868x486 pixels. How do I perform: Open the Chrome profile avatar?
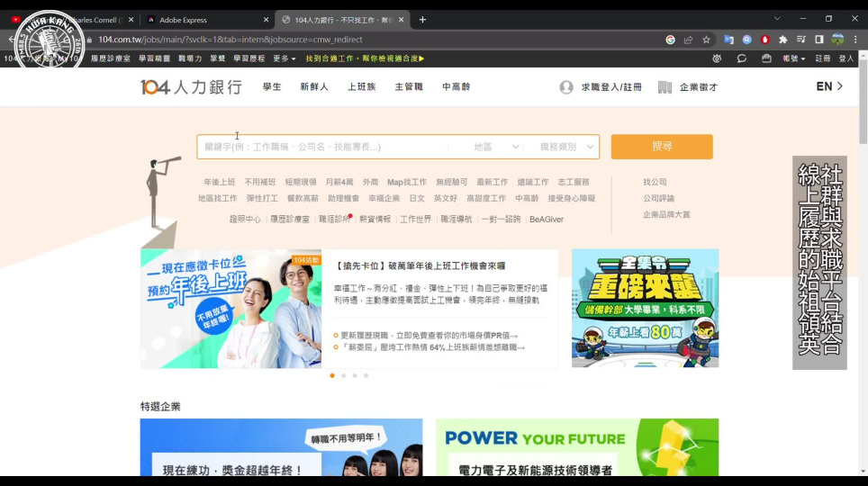point(837,40)
